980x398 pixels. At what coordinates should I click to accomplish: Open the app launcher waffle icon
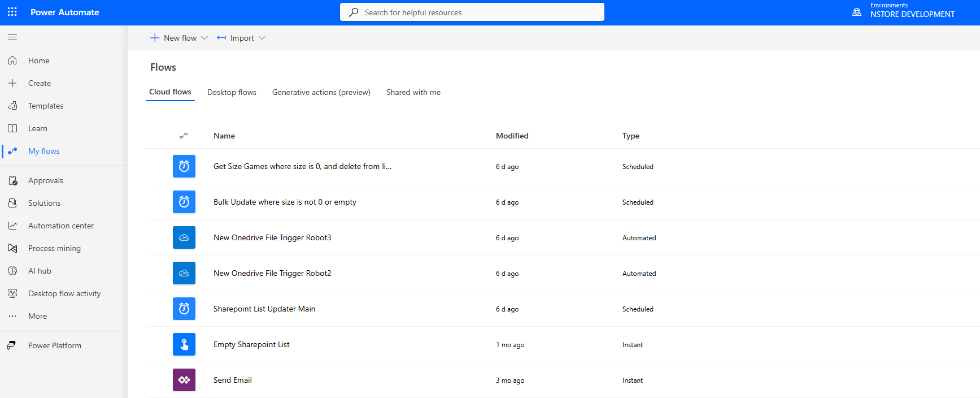coord(12,12)
